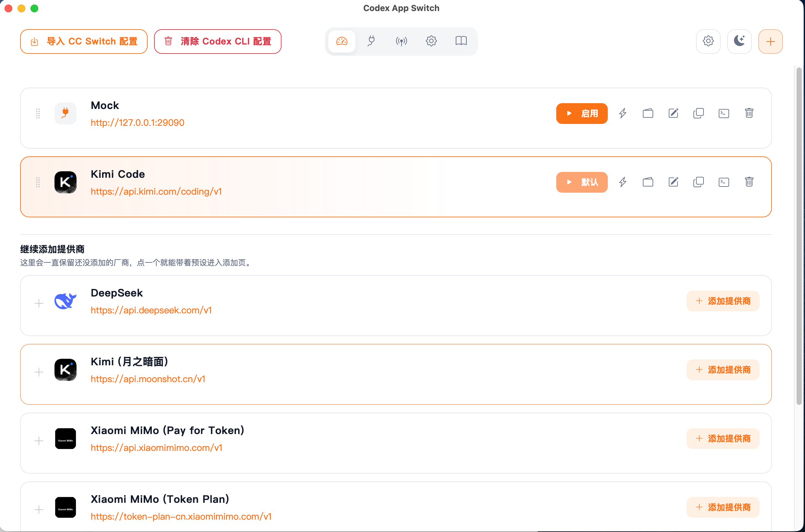Viewport: 805px width, 532px height.
Task: Edit the Mock provider
Action: tap(673, 113)
